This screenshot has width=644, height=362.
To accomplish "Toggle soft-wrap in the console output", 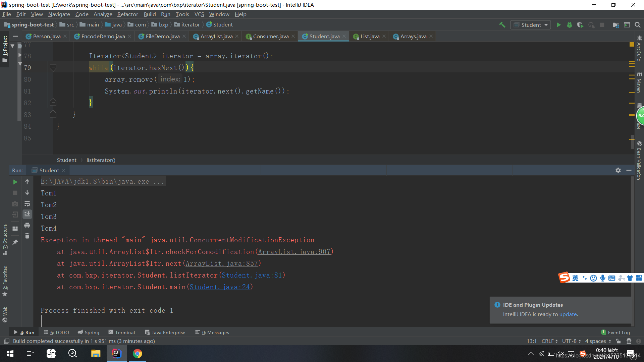I will (x=27, y=204).
